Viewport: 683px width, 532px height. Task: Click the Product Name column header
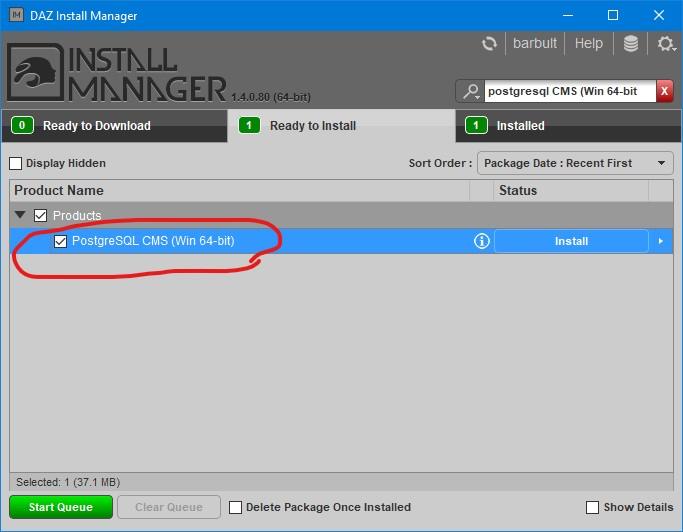[x=239, y=191]
